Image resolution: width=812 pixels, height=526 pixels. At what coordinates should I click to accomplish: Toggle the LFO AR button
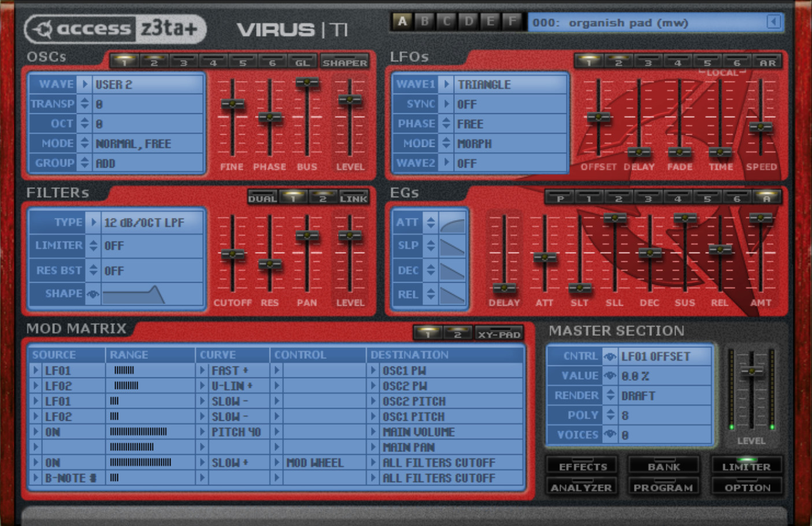click(767, 62)
